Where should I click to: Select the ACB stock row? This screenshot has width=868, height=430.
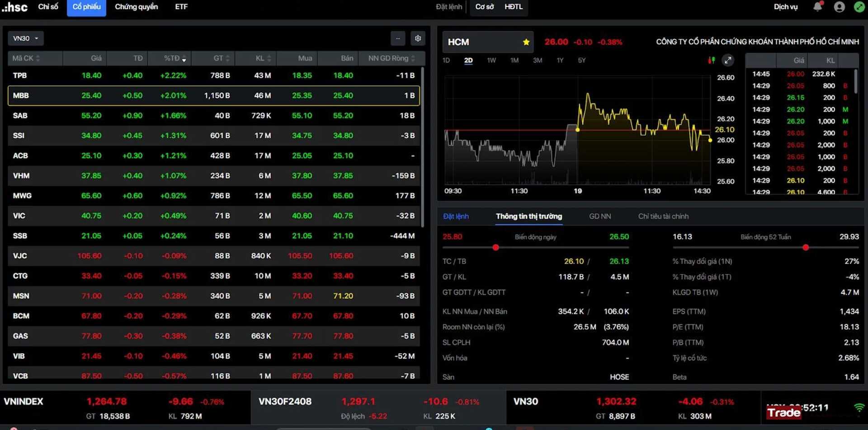214,156
